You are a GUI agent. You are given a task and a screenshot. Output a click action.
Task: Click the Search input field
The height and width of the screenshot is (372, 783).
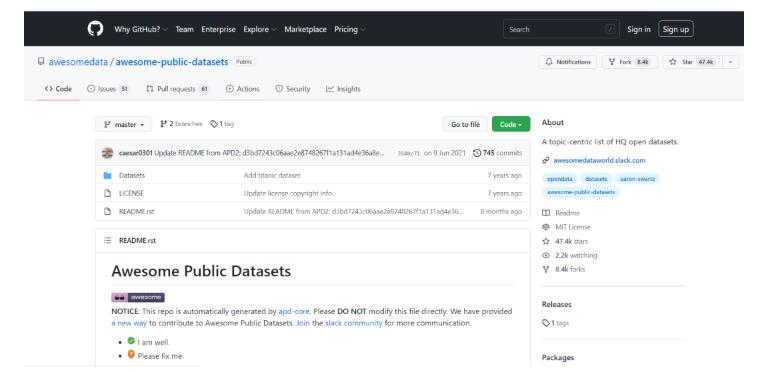tap(561, 29)
